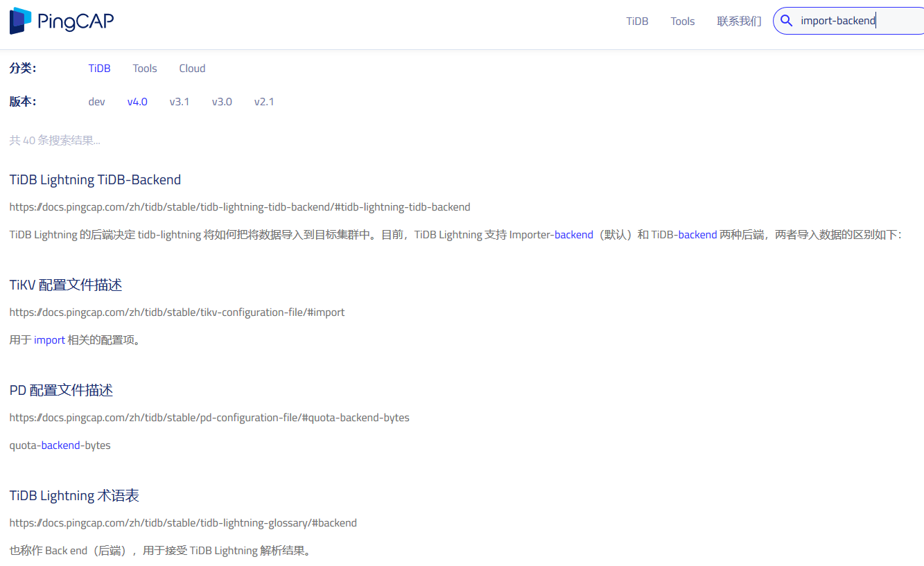Click the tidb-lightning-glossary URL

pyautogui.click(x=183, y=522)
